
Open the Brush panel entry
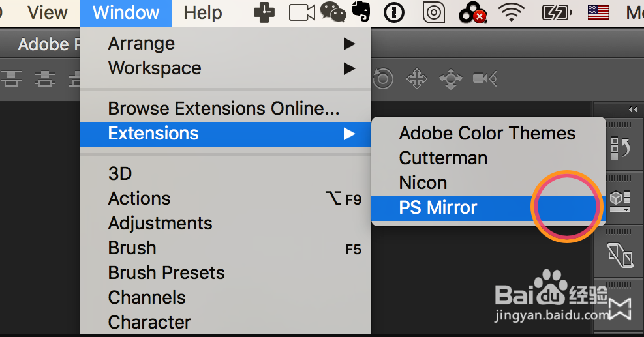point(226,248)
